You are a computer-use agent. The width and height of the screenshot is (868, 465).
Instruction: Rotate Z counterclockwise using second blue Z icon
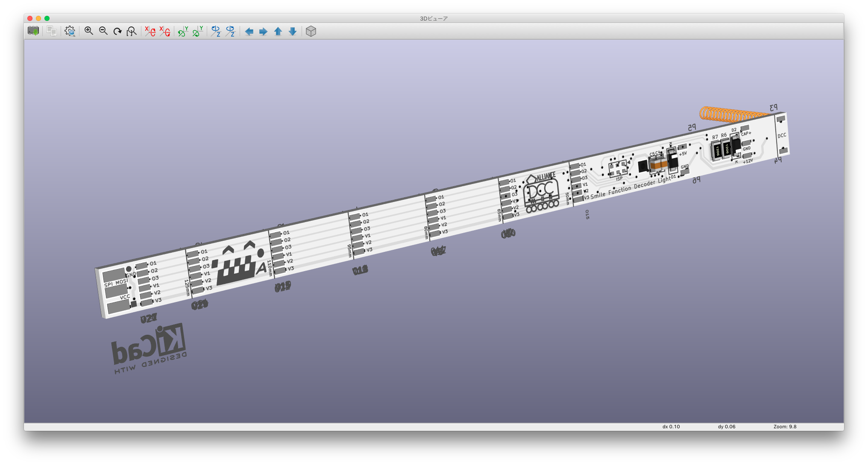[x=231, y=31]
